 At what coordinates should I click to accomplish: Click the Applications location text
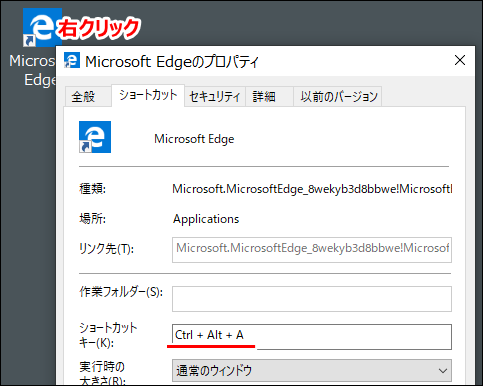(206, 219)
